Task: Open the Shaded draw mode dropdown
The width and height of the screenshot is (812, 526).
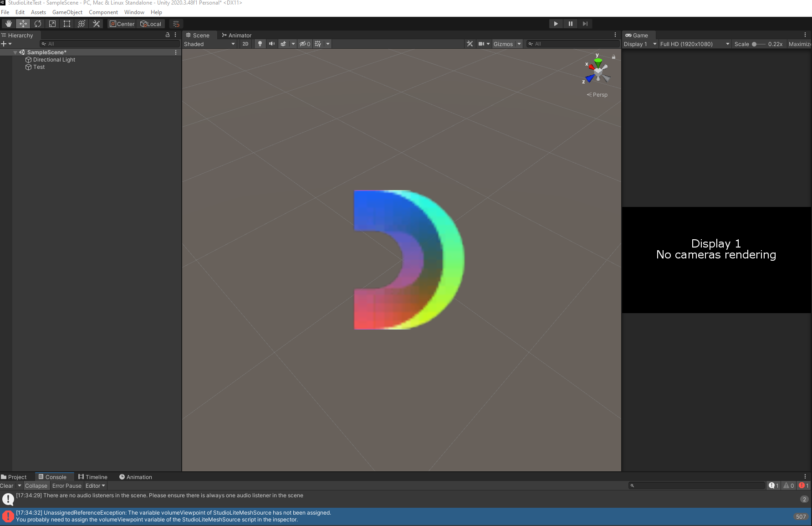Action: click(x=209, y=44)
